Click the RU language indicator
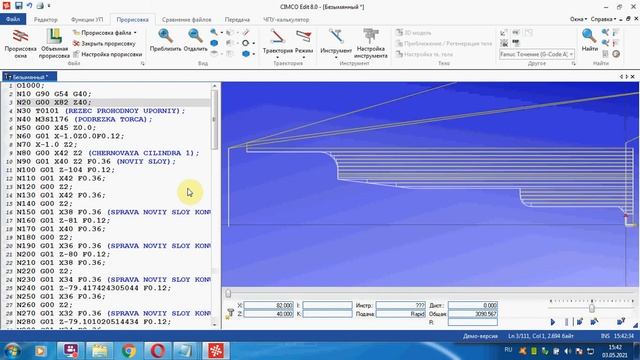The width and height of the screenshot is (640, 360). click(508, 350)
